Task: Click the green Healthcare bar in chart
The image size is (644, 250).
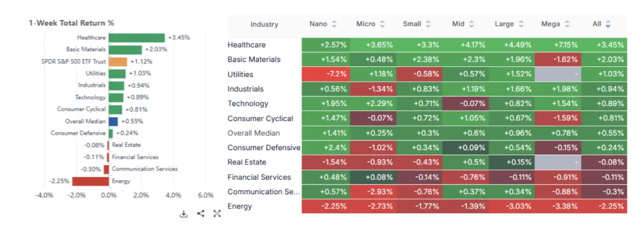Action: pos(136,38)
